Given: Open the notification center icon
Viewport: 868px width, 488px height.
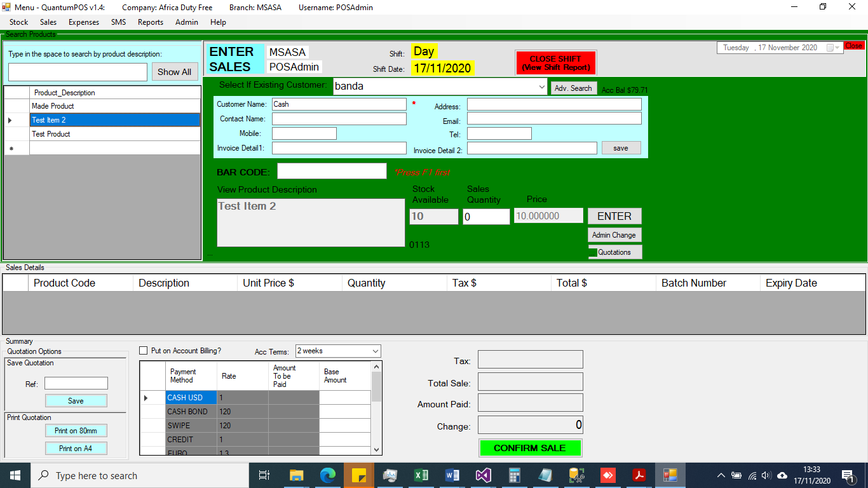Looking at the screenshot, I should [x=848, y=475].
